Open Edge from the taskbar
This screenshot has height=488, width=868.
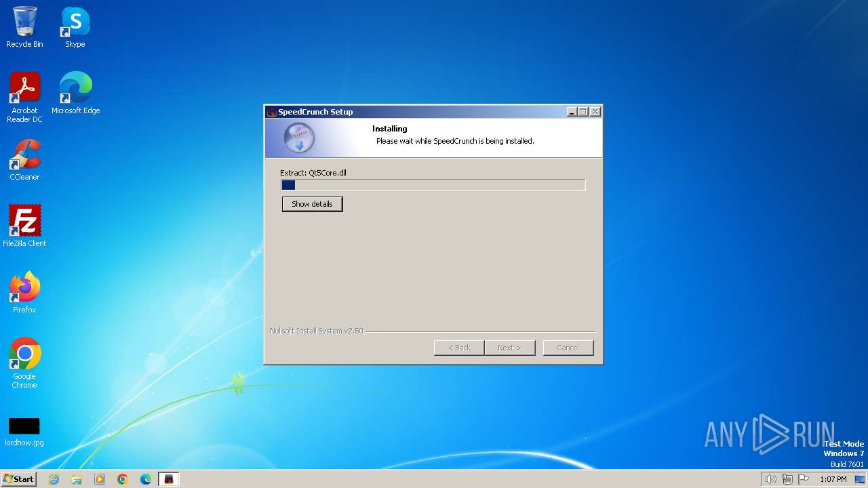[146, 479]
